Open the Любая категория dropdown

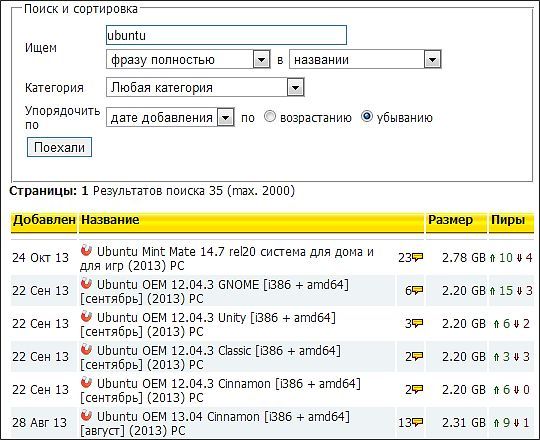point(205,87)
